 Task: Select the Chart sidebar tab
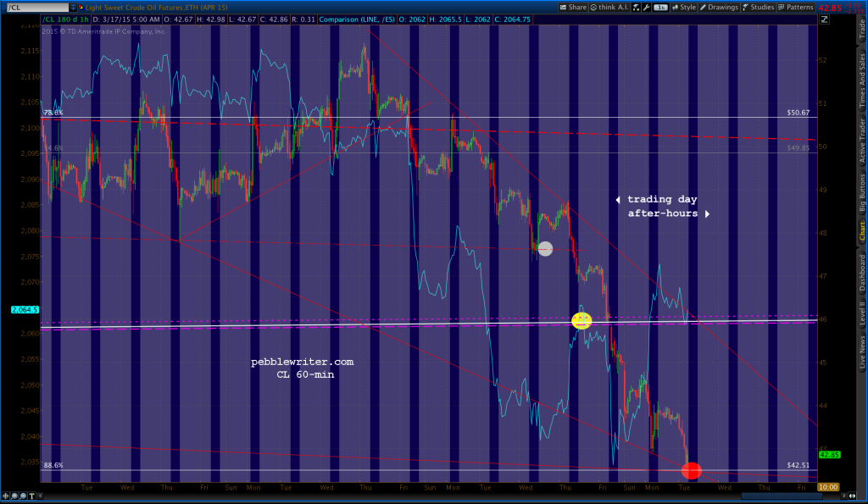pyautogui.click(x=862, y=230)
